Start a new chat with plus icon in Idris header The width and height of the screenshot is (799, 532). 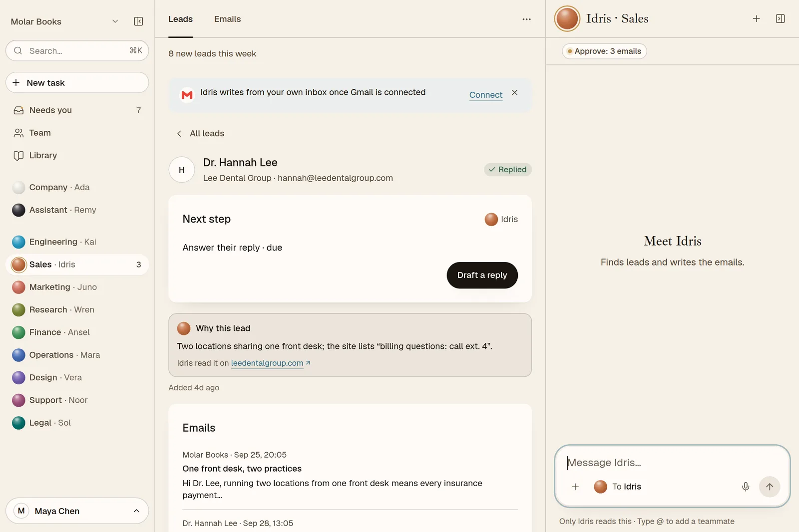pyautogui.click(x=756, y=19)
